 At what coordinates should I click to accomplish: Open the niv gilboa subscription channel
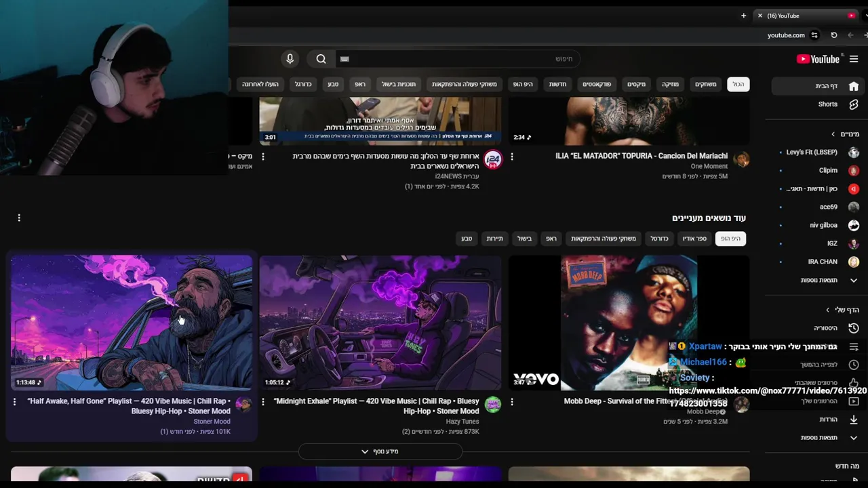click(x=817, y=225)
